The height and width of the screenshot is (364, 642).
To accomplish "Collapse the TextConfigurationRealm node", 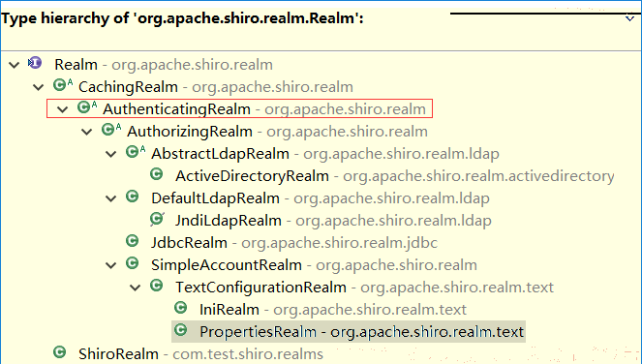I will pyautogui.click(x=136, y=288).
